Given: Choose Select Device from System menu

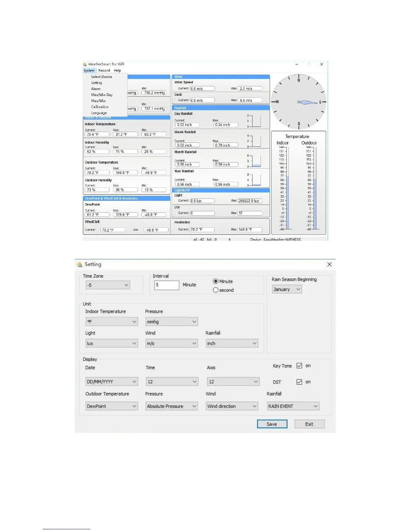Looking at the screenshot, I should point(101,77).
